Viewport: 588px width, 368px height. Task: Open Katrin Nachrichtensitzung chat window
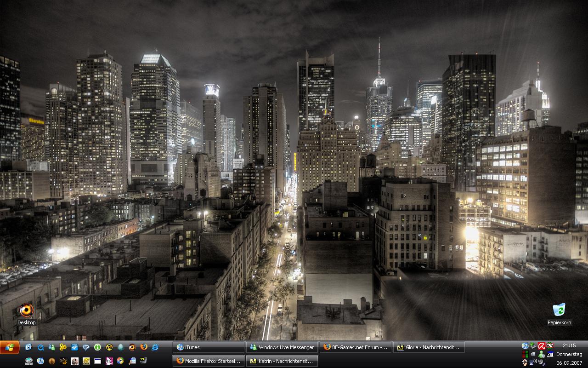pos(282,361)
